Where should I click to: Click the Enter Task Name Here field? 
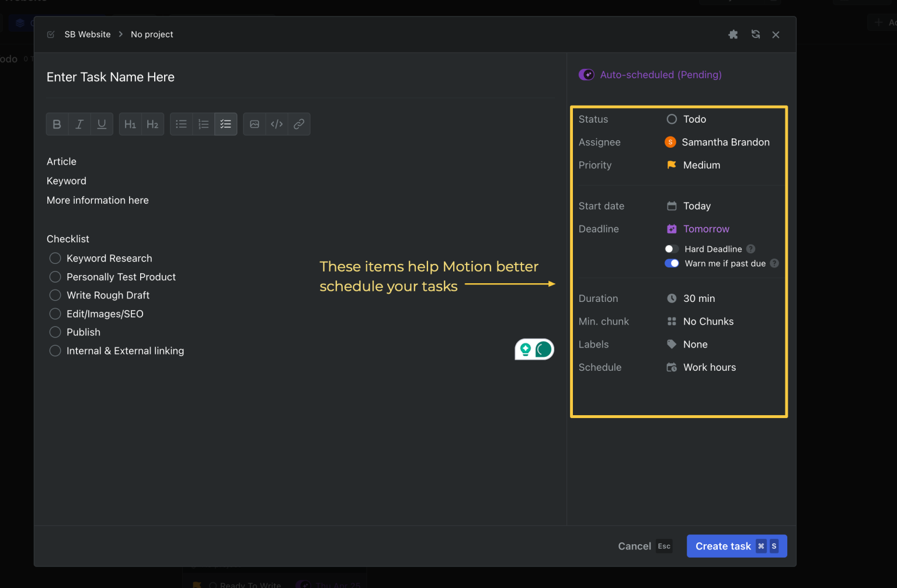click(110, 77)
